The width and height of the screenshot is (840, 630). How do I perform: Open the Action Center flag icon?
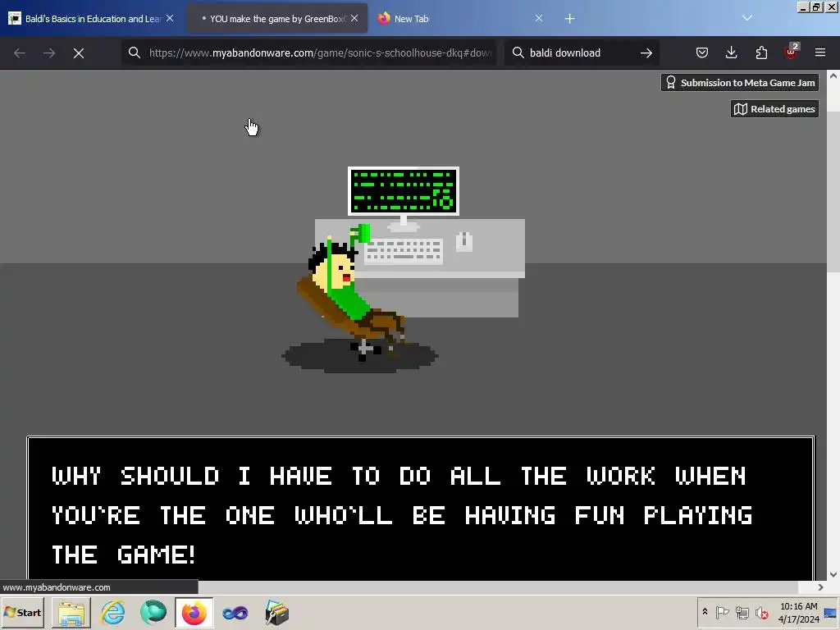(x=722, y=612)
